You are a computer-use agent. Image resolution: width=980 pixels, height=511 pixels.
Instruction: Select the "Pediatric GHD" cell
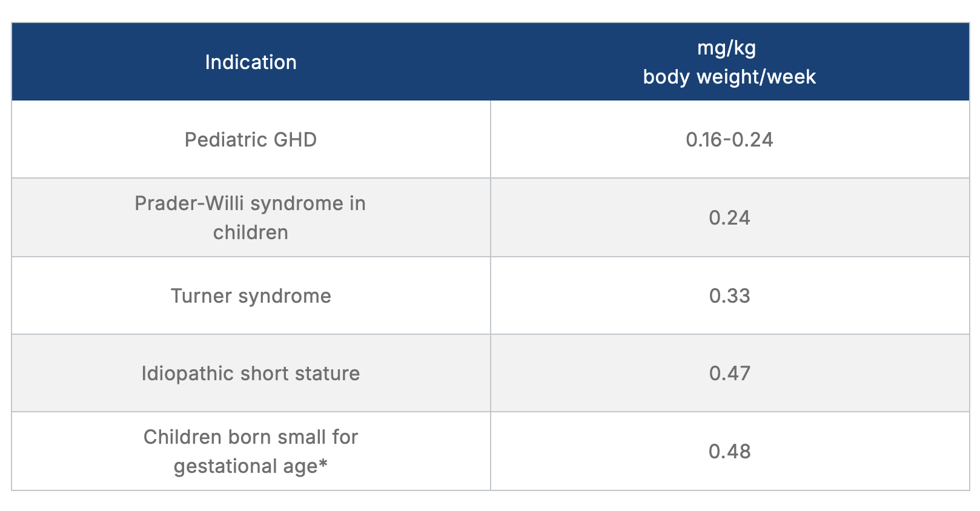pyautogui.click(x=251, y=140)
